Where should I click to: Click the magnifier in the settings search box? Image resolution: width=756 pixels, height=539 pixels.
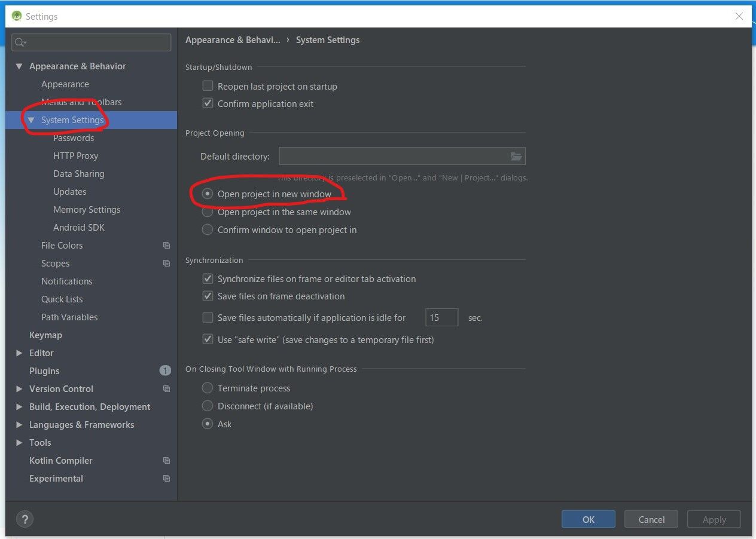(20, 42)
